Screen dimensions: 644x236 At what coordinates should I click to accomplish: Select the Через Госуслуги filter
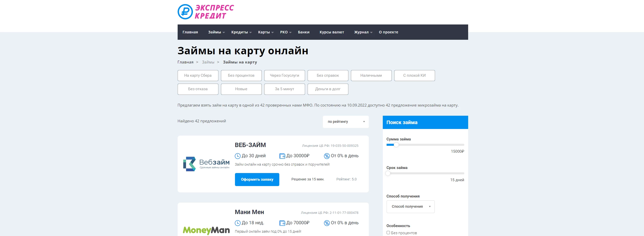coord(284,75)
